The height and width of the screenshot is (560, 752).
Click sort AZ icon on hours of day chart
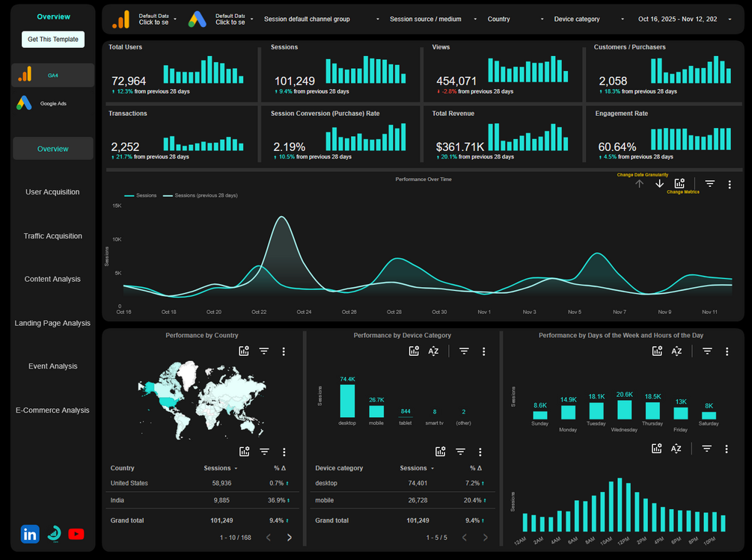(676, 449)
